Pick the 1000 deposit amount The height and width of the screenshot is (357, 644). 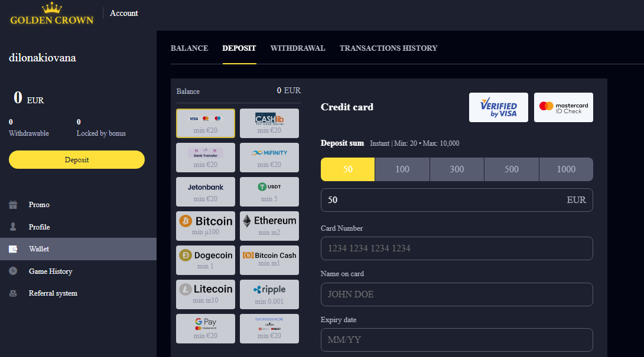point(566,169)
